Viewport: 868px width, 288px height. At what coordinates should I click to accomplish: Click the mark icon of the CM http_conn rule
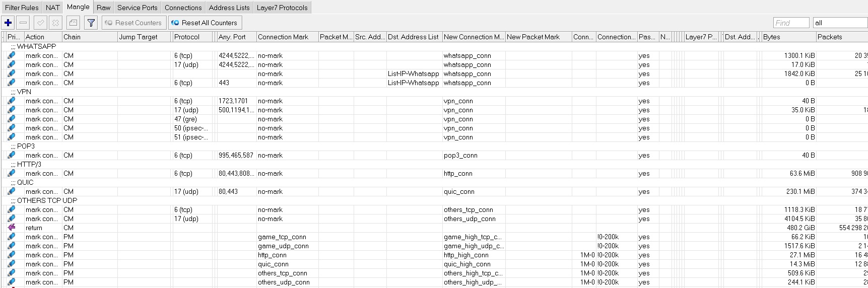point(12,173)
